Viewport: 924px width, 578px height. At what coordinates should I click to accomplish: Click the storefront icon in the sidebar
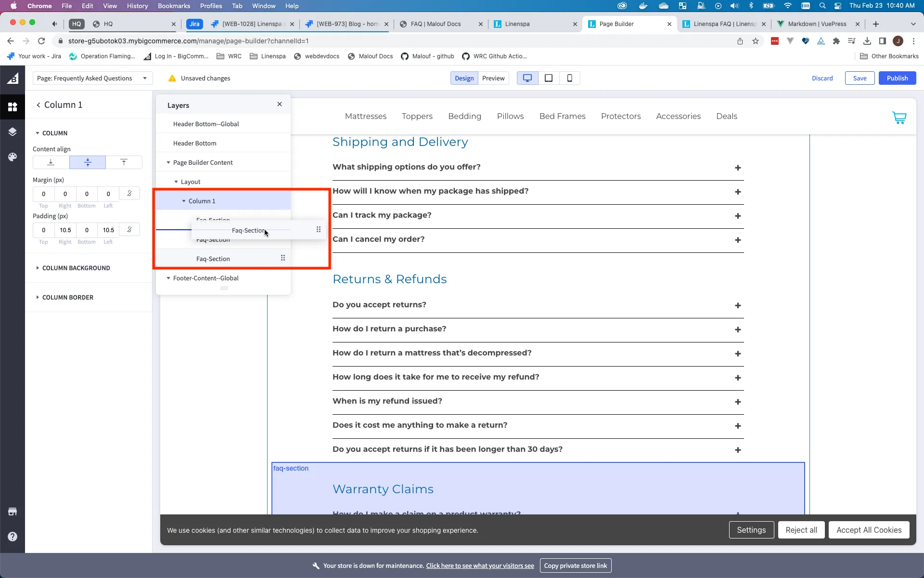(13, 512)
